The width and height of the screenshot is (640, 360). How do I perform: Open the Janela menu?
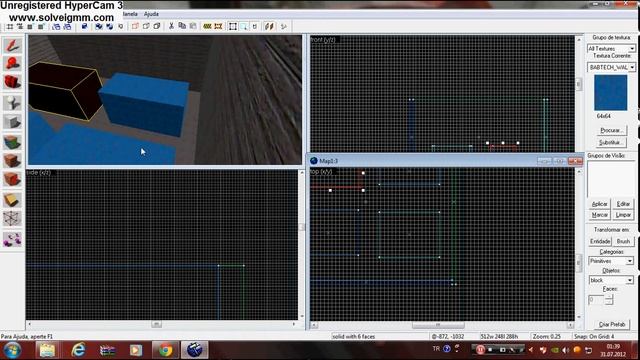pyautogui.click(x=130, y=14)
